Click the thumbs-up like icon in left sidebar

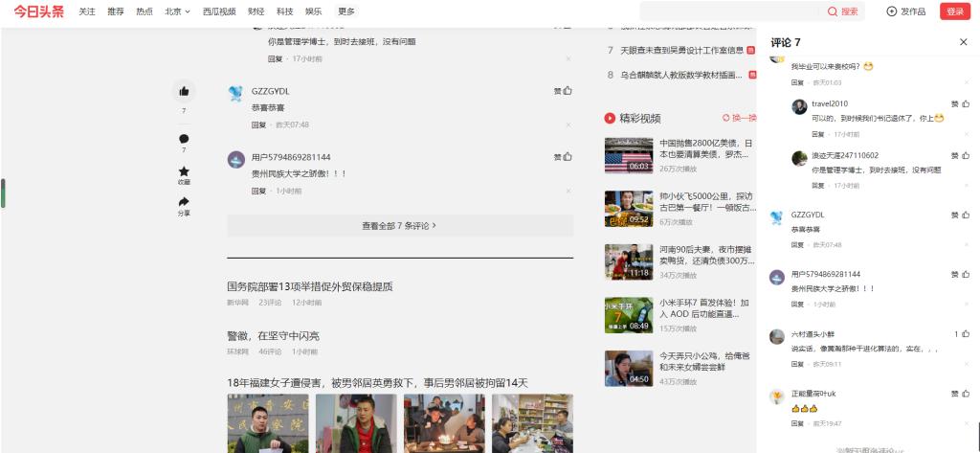(184, 92)
